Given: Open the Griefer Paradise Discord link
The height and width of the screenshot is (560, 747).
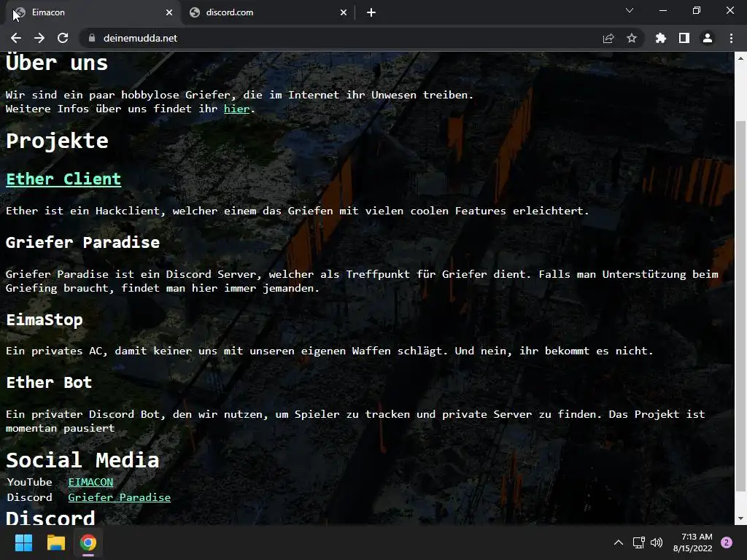Looking at the screenshot, I should click(x=119, y=497).
